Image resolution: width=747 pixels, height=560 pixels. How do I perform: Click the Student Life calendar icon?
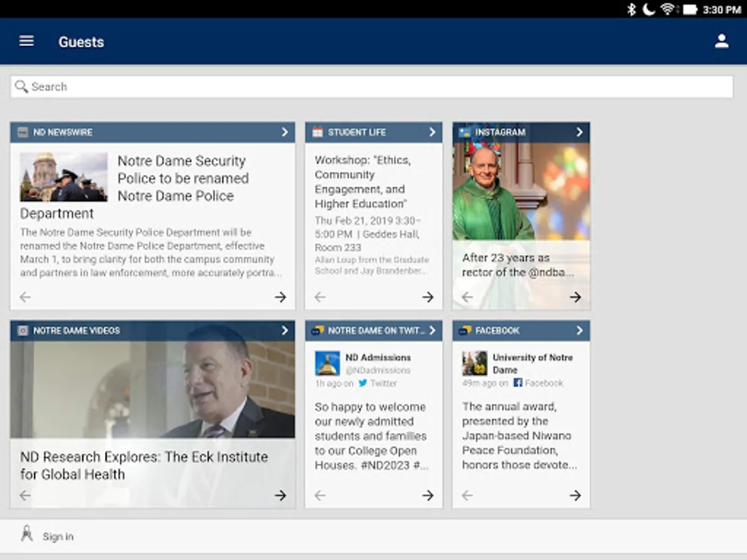coord(317,132)
